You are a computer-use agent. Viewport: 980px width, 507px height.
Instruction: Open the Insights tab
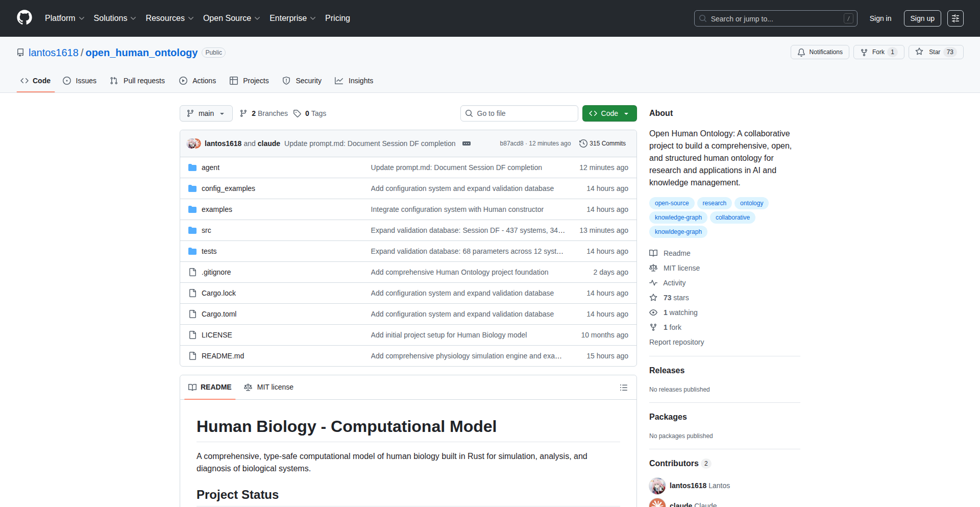coord(354,81)
